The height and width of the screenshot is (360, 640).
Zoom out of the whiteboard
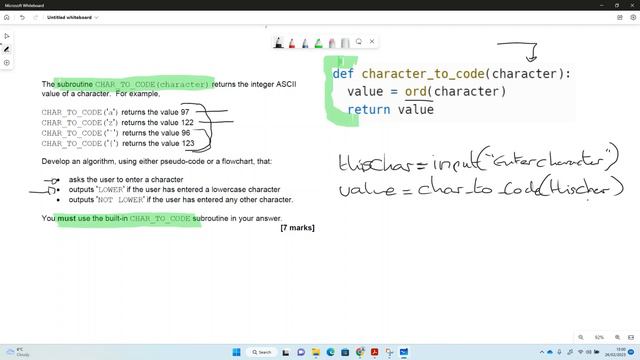[x=581, y=337]
